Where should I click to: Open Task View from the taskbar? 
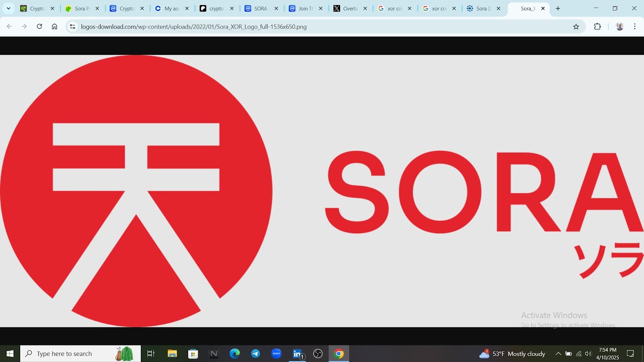click(150, 353)
